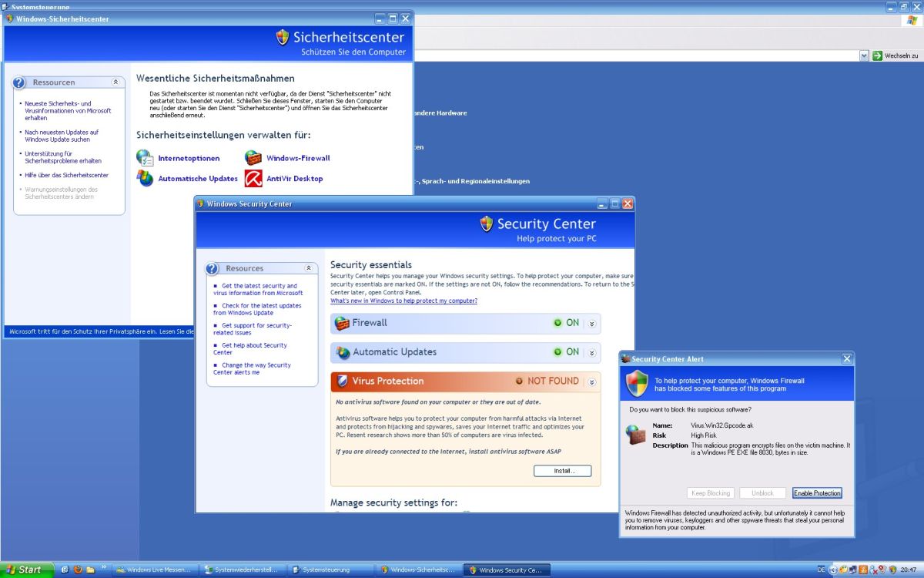The height and width of the screenshot is (578, 924).
Task: Click the NOT FOUND virus status text
Action: click(x=553, y=381)
